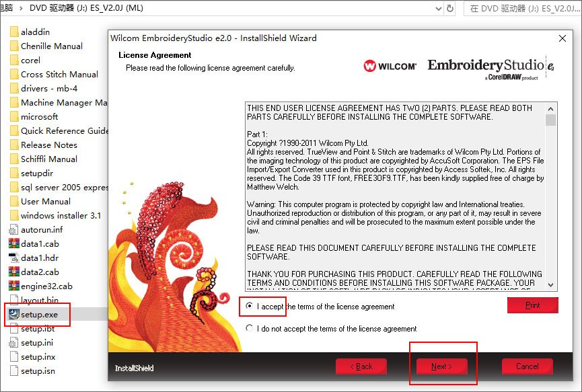Select the Release Notes folder icon
The image size is (582, 392).
[x=15, y=145]
